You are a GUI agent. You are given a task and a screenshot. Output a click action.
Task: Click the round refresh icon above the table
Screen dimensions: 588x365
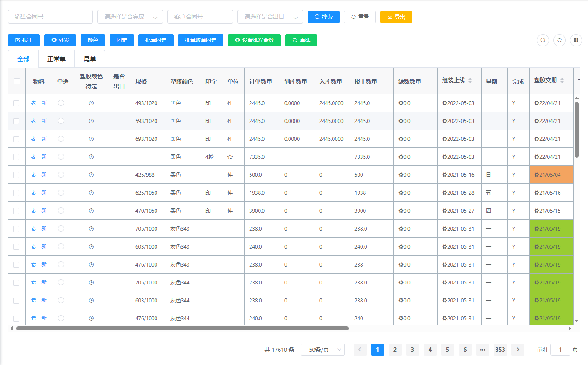click(x=560, y=40)
